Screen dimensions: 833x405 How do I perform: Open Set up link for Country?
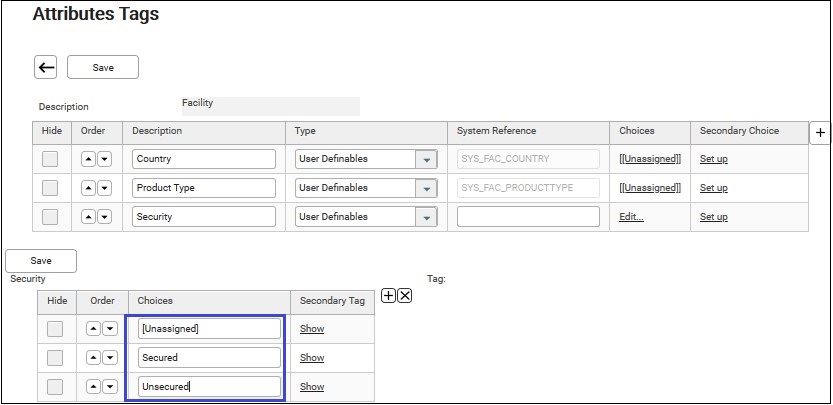coord(713,159)
